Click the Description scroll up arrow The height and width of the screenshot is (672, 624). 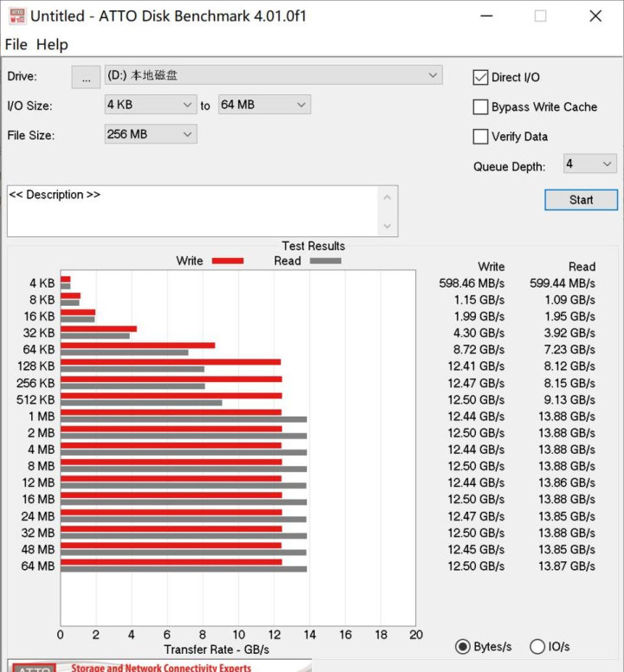point(387,197)
